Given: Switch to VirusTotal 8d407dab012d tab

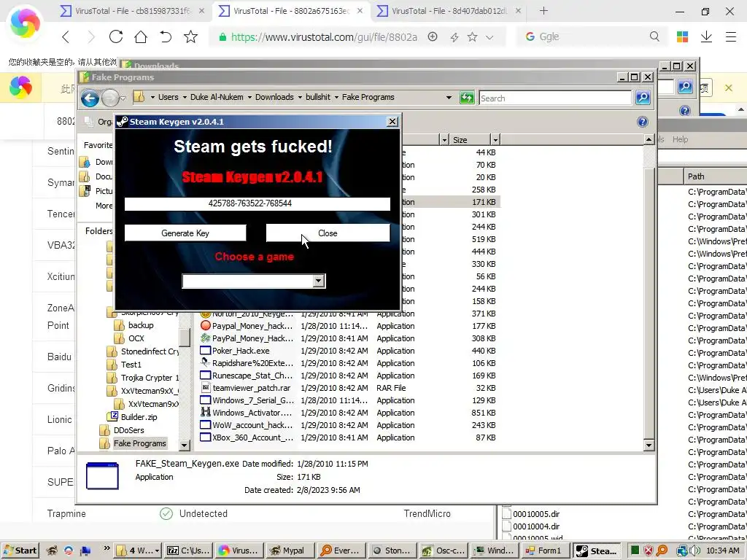Looking at the screenshot, I should (449, 10).
